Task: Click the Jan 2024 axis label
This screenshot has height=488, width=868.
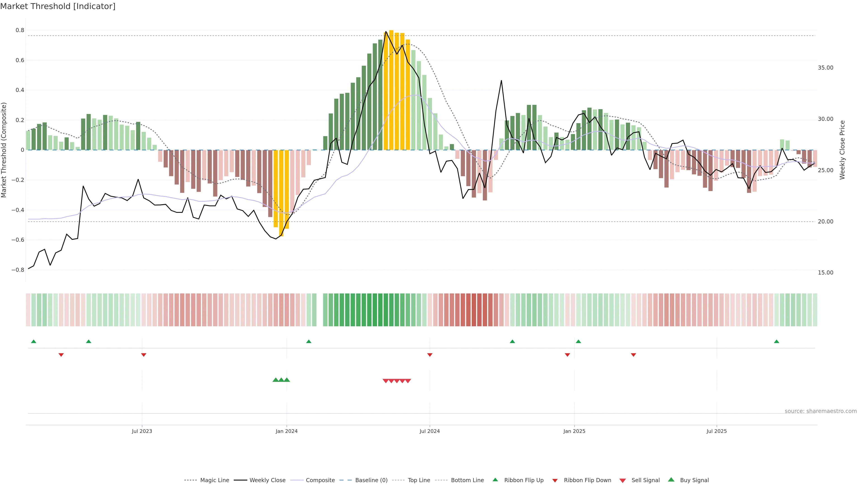Action: tap(286, 431)
